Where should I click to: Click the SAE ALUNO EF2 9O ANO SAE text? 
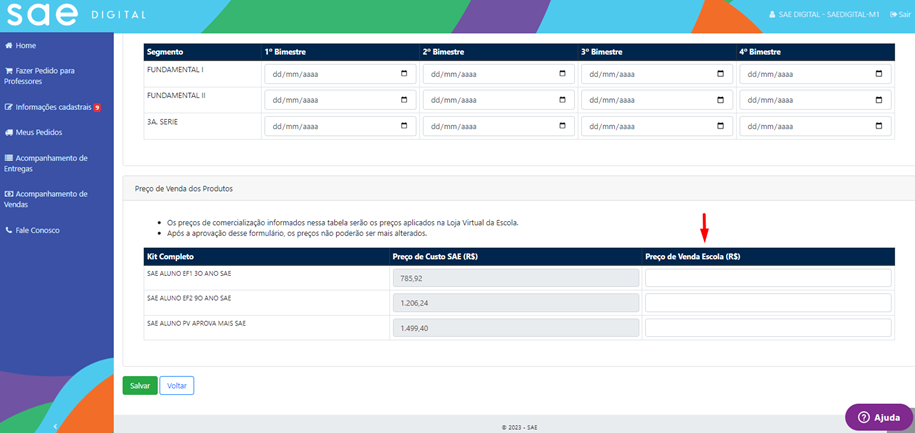pos(189,298)
